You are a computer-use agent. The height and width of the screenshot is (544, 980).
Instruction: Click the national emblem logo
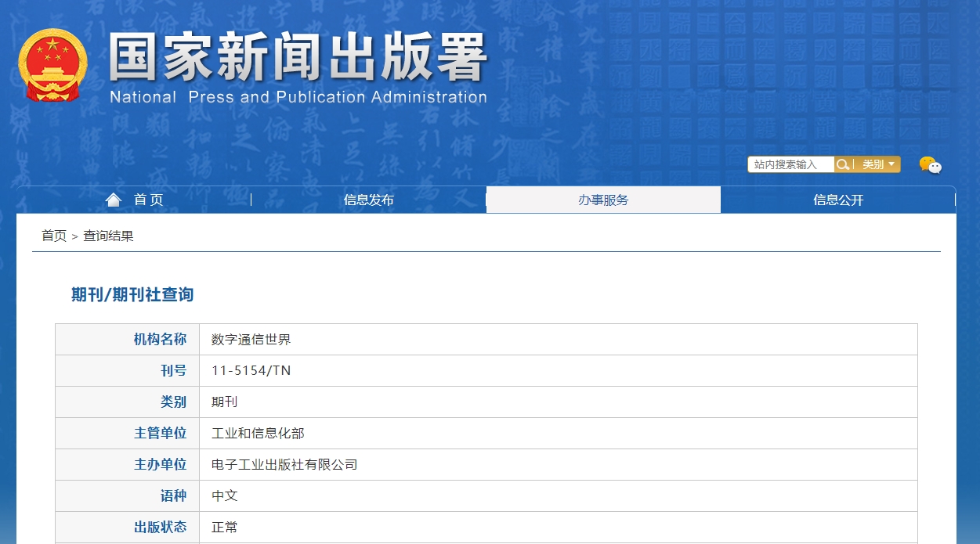point(52,66)
